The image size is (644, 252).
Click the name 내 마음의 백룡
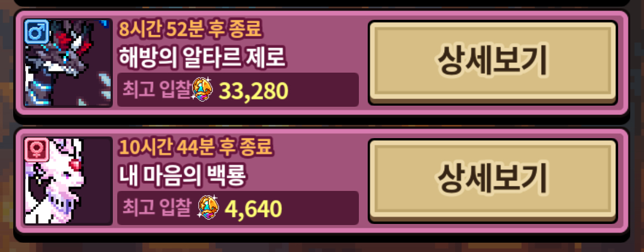pos(182,177)
